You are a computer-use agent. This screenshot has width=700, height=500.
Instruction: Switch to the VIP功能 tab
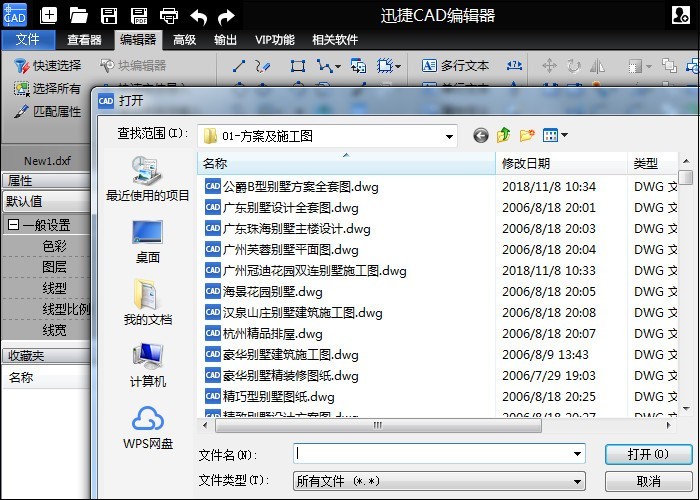click(275, 40)
